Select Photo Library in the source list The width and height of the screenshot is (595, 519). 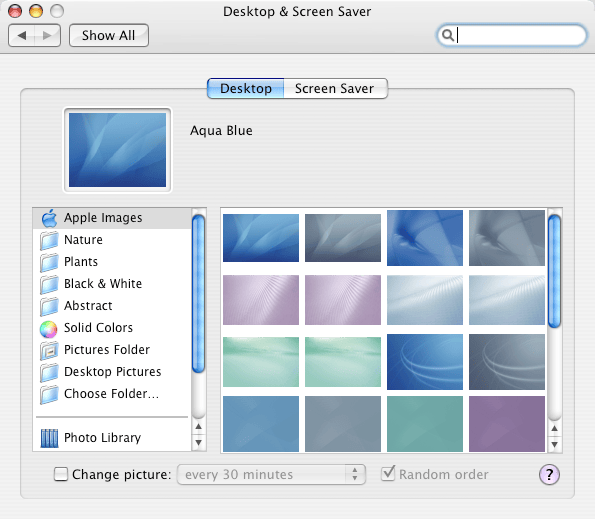pos(112,438)
